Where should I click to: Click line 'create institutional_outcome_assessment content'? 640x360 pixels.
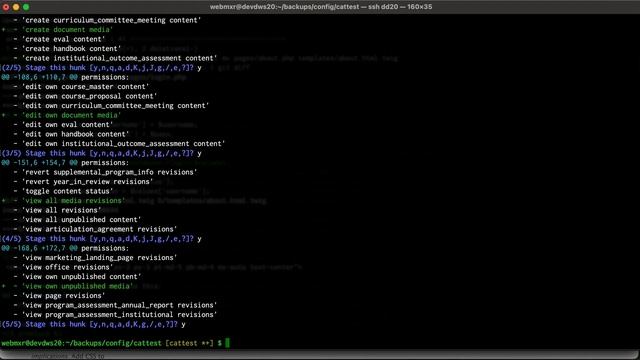coord(115,58)
